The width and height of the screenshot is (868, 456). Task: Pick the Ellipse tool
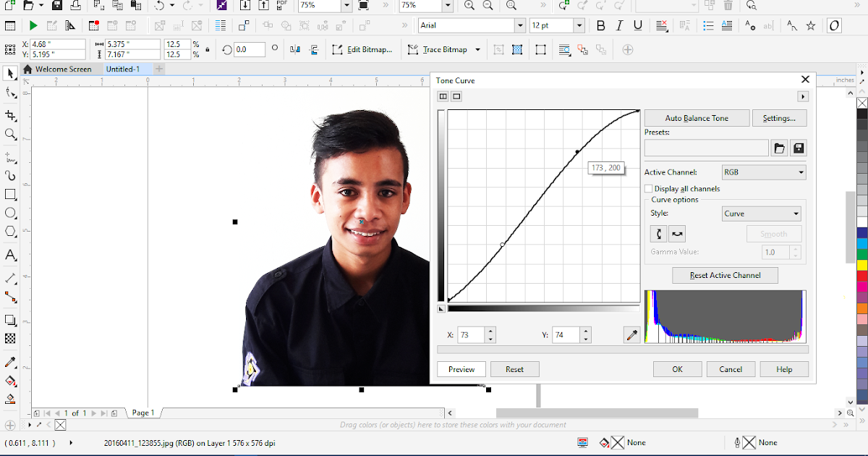(9, 213)
